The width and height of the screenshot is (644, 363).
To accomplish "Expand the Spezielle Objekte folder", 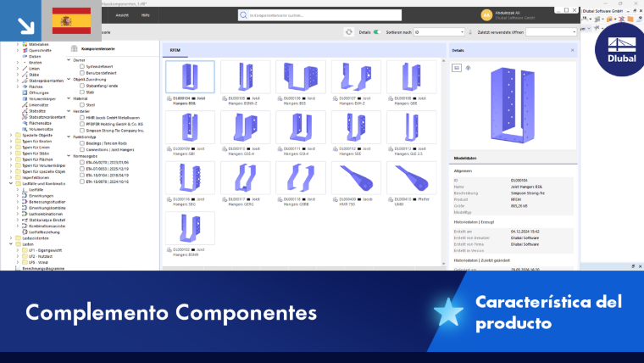I will point(11,135).
